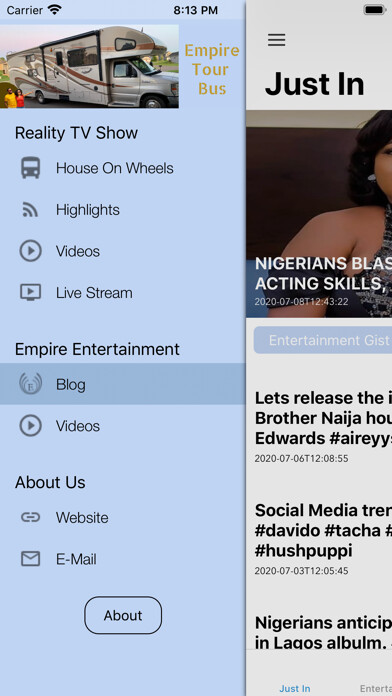Open the Highlights menu entry

click(x=123, y=210)
